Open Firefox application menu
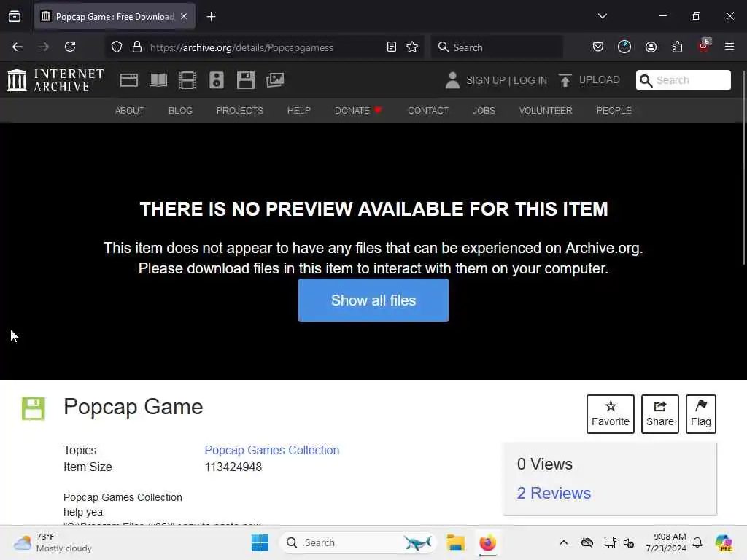The image size is (747, 560). click(x=729, y=47)
